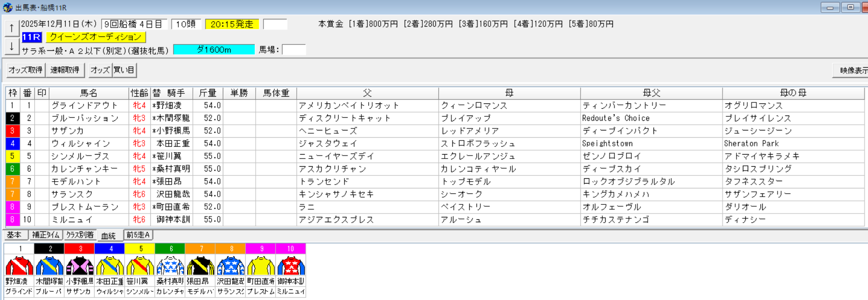Click the 映像表示 button
Image resolution: width=868 pixels, height=300 pixels.
pyautogui.click(x=852, y=70)
